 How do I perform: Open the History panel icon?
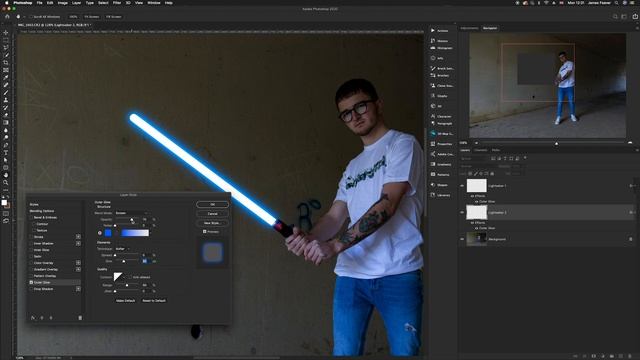point(433,41)
